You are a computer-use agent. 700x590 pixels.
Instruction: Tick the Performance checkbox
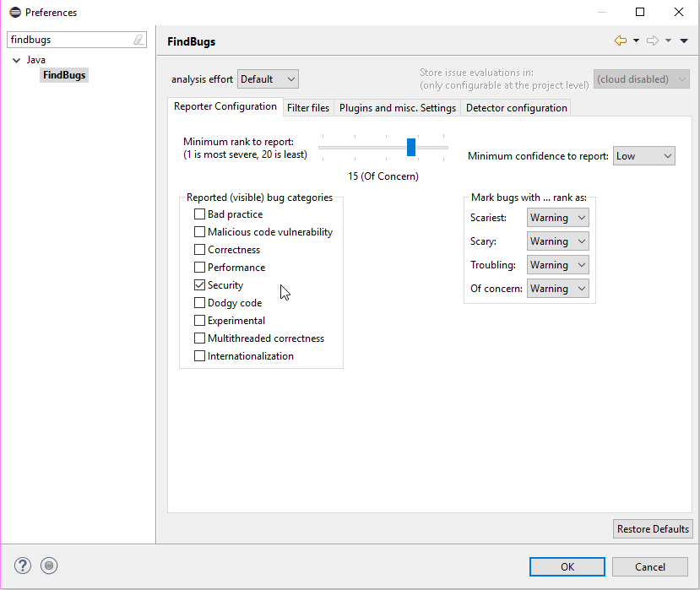pos(199,268)
